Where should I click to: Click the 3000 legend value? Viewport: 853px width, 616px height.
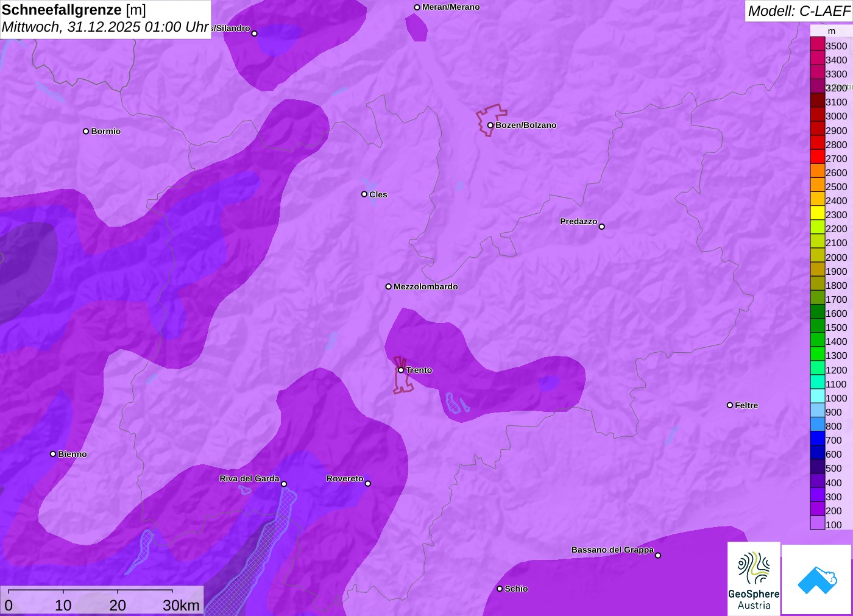pos(836,116)
